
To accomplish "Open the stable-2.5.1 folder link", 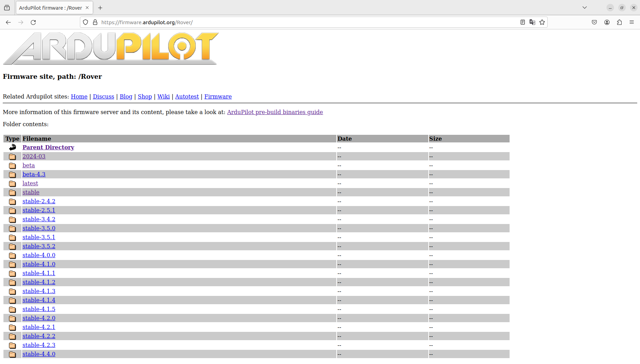I will tap(39, 210).
